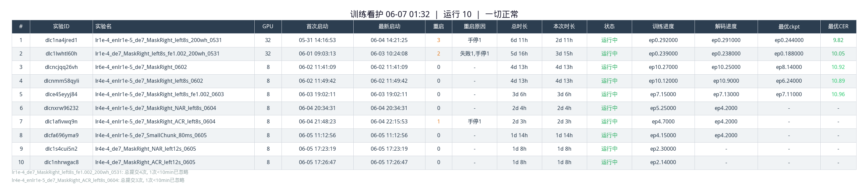Click the 运行中 status in row 10
The width and height of the screenshot is (868, 188).
tap(609, 162)
